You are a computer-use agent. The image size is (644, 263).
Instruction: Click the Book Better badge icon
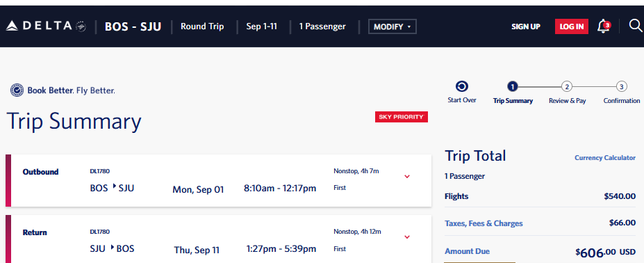(x=17, y=90)
